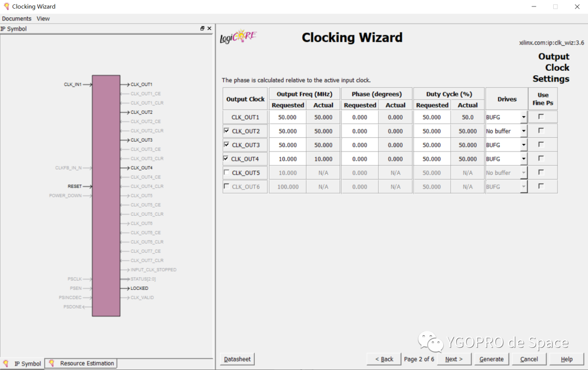Edit CLK_OUT4 requested frequency 10.000
The image size is (588, 370).
pyautogui.click(x=287, y=159)
